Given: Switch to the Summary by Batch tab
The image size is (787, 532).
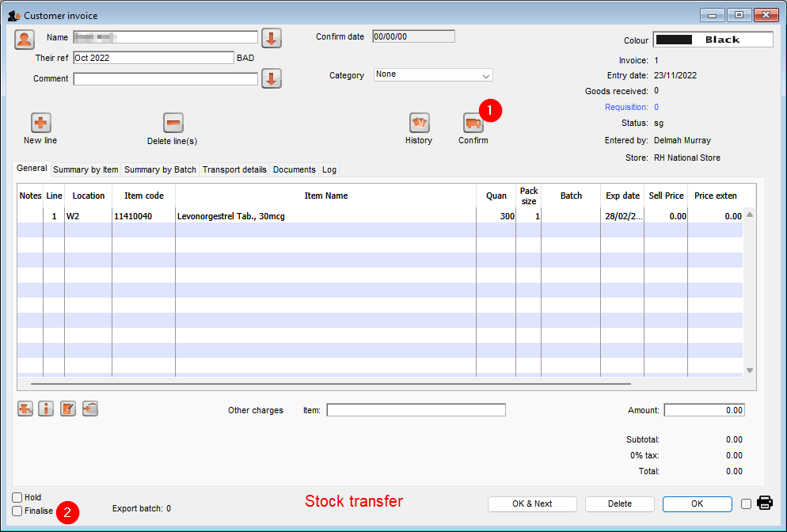Looking at the screenshot, I should (x=160, y=169).
